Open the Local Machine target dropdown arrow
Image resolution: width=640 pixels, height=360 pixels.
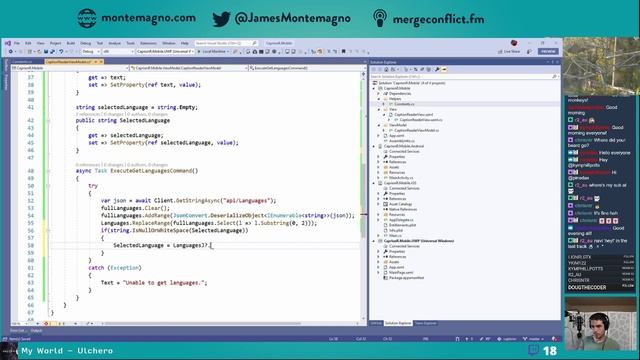point(228,51)
